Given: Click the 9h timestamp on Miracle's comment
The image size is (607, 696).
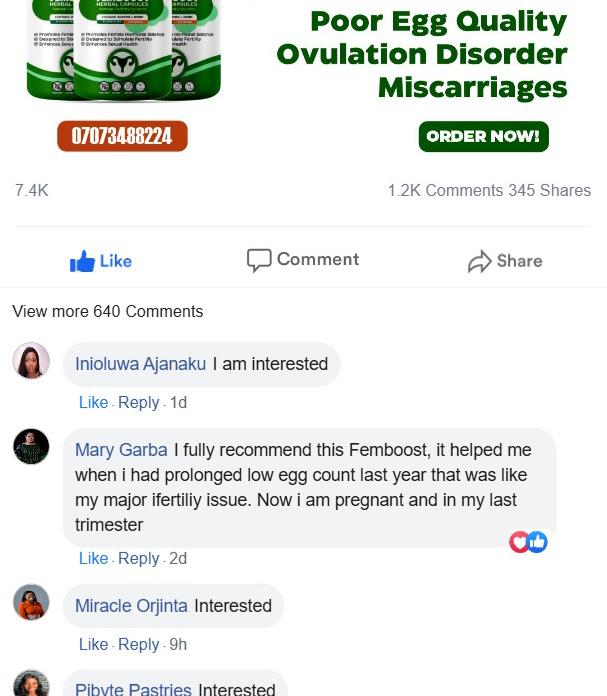Looking at the screenshot, I should [178, 644].
